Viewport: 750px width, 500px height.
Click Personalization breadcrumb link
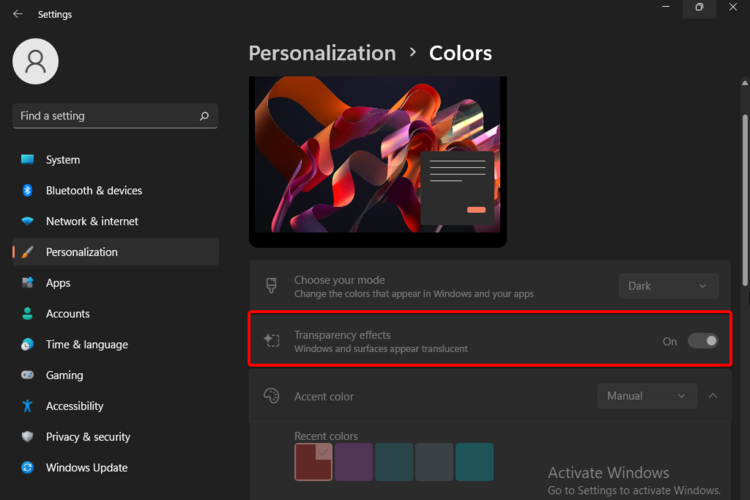[322, 53]
